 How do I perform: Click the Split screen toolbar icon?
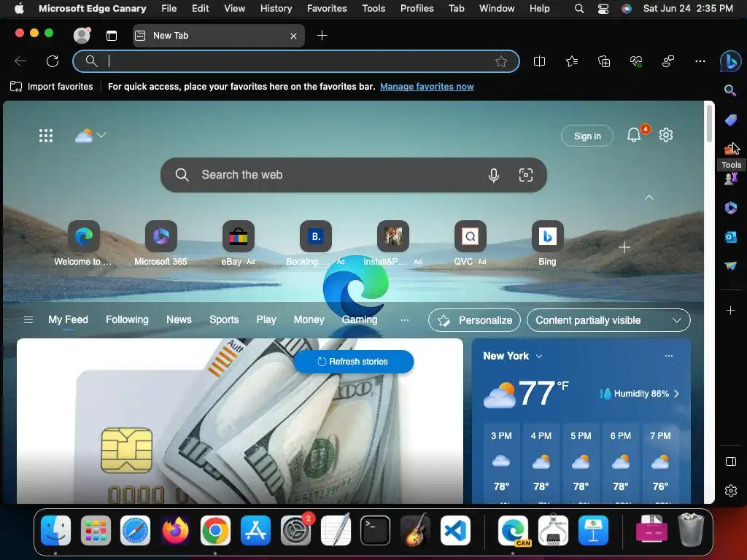point(539,61)
